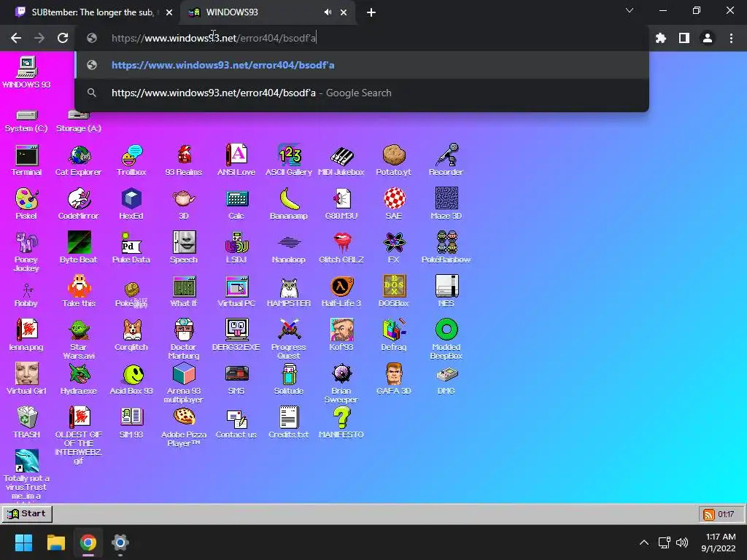This screenshot has width=747, height=560.
Task: Expand the tab search chevron
Action: pos(630,10)
